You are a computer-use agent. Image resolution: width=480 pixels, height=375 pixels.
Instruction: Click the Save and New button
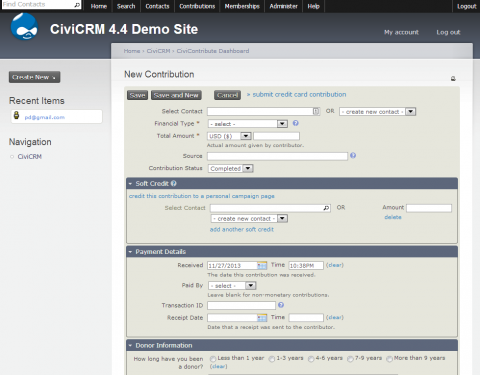(x=176, y=95)
